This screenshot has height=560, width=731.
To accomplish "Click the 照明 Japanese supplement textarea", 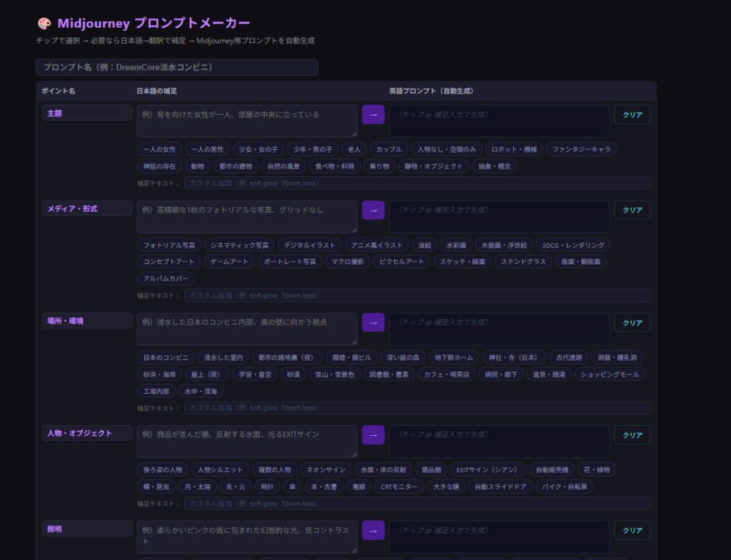I will coord(247,536).
